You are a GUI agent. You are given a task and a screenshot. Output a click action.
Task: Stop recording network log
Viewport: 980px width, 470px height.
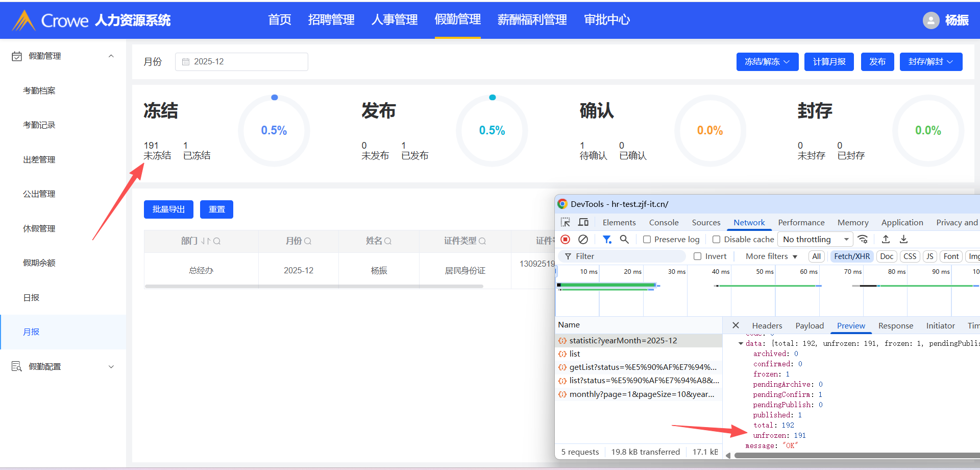(565, 239)
